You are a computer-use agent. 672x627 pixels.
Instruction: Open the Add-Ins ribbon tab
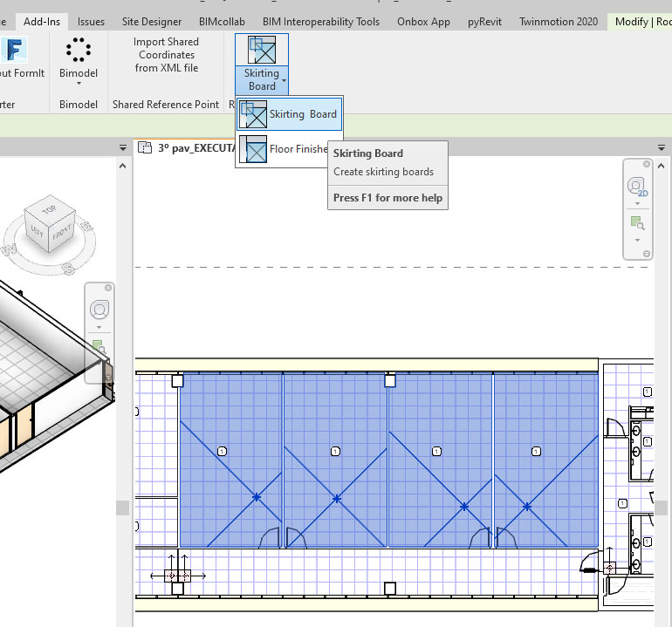click(42, 22)
